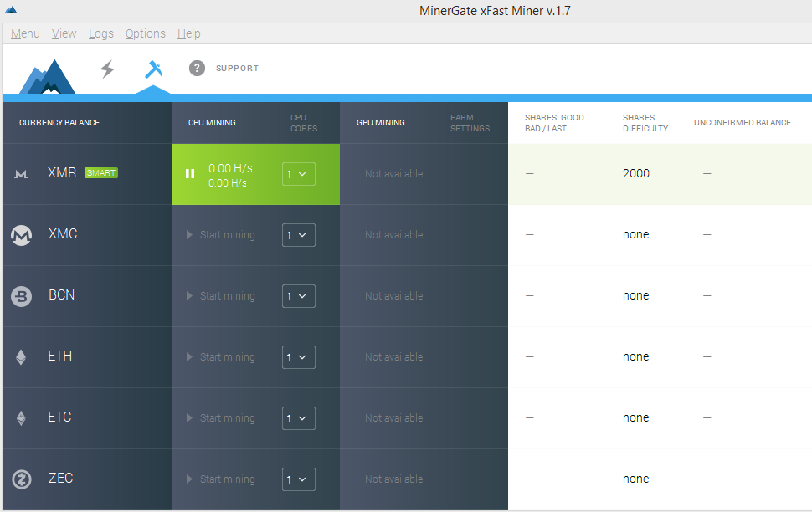Open the pickaxe miner tab
812x512 pixels.
153,69
